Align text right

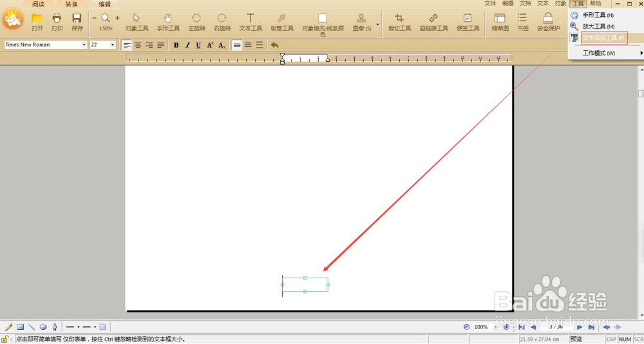pos(149,45)
